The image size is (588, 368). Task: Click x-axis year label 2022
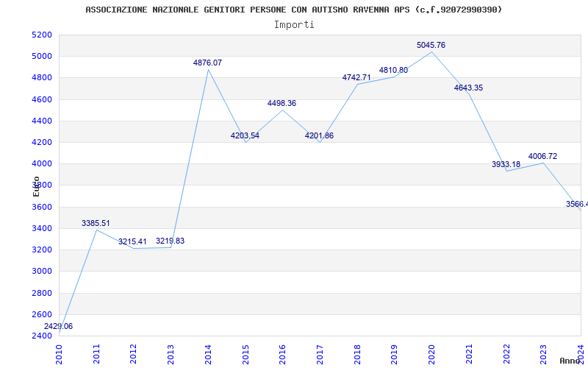(x=506, y=355)
